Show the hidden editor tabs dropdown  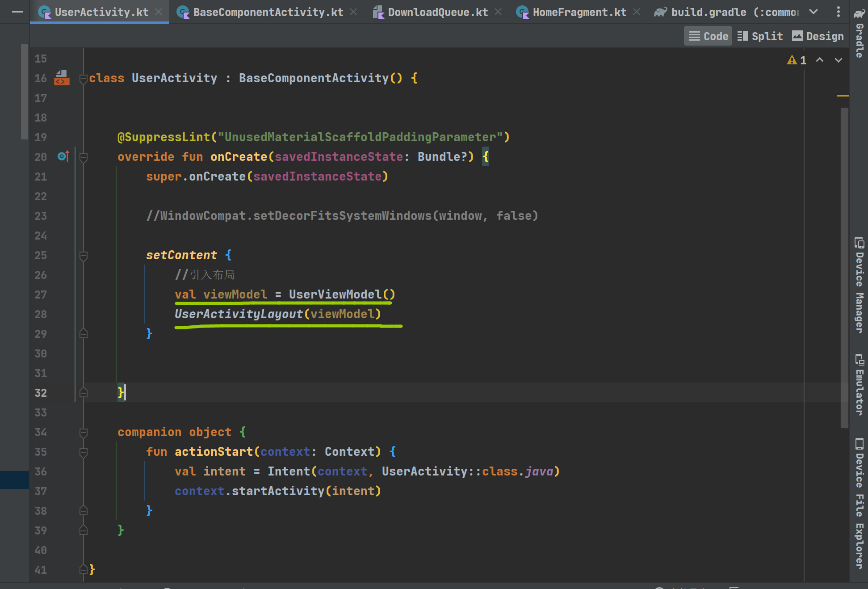(x=814, y=12)
